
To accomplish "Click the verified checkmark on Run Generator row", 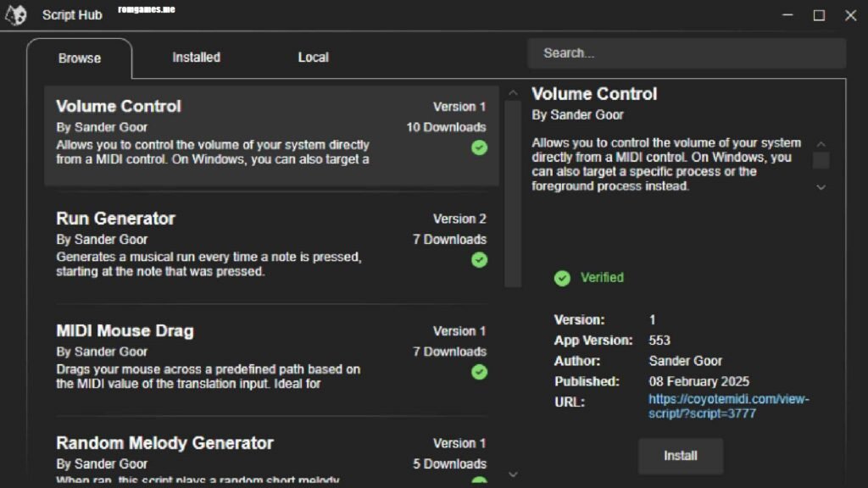I will tap(480, 259).
